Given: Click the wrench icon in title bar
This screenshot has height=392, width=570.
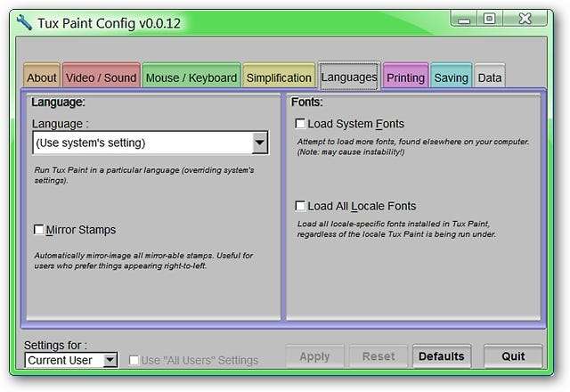Looking at the screenshot, I should (x=24, y=22).
